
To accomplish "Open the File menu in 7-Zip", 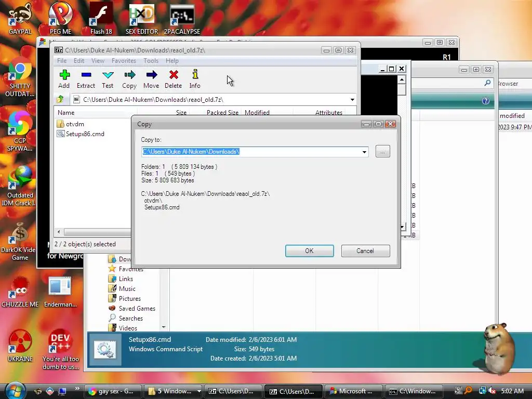I will pos(62,61).
